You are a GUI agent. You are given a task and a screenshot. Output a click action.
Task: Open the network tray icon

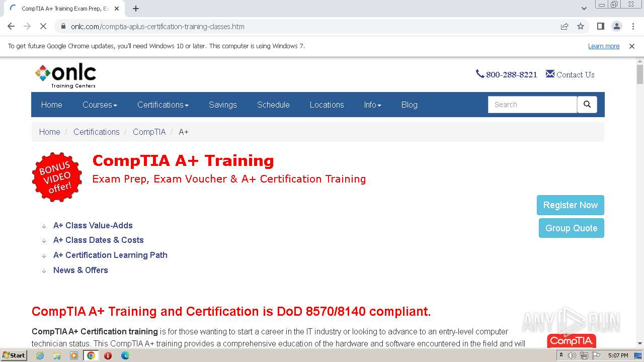(584, 355)
